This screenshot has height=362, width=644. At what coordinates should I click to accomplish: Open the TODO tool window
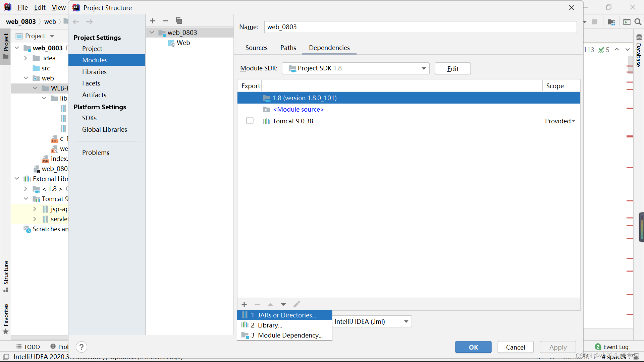click(x=28, y=347)
